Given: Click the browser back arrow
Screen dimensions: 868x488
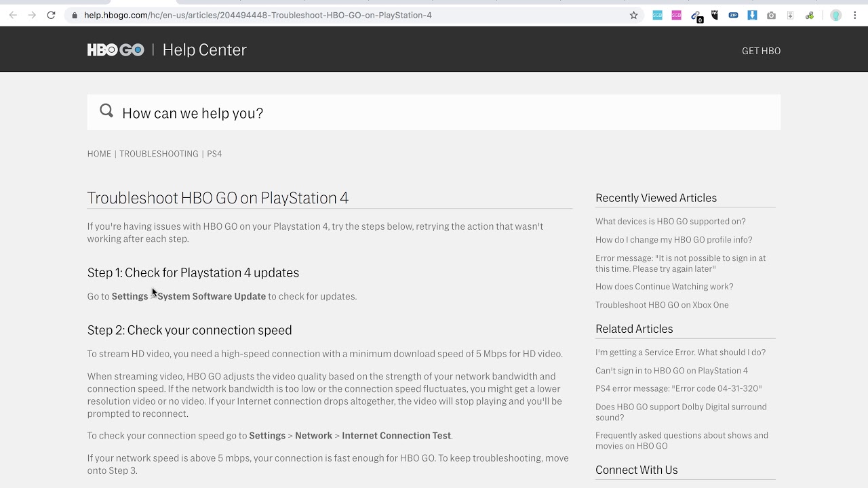Looking at the screenshot, I should 13,15.
